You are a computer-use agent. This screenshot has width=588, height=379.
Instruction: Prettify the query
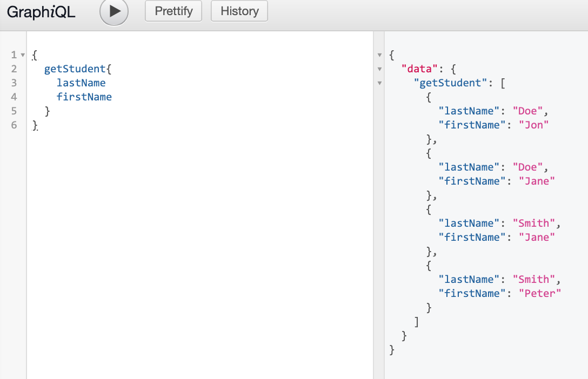coord(173,11)
